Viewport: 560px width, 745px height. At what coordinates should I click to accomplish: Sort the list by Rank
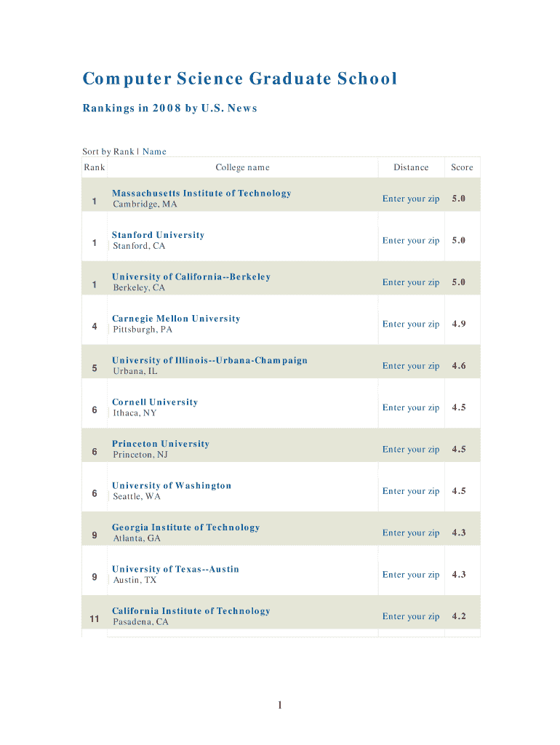(x=123, y=151)
